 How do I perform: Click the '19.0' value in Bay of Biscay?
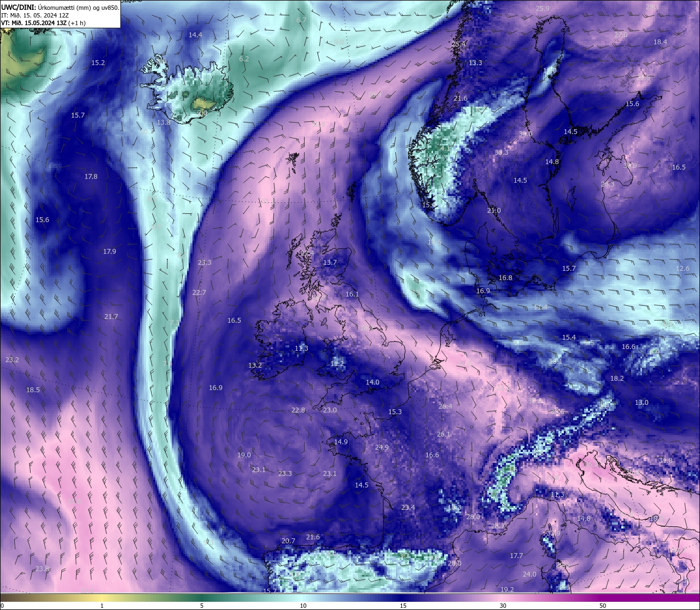[244, 455]
